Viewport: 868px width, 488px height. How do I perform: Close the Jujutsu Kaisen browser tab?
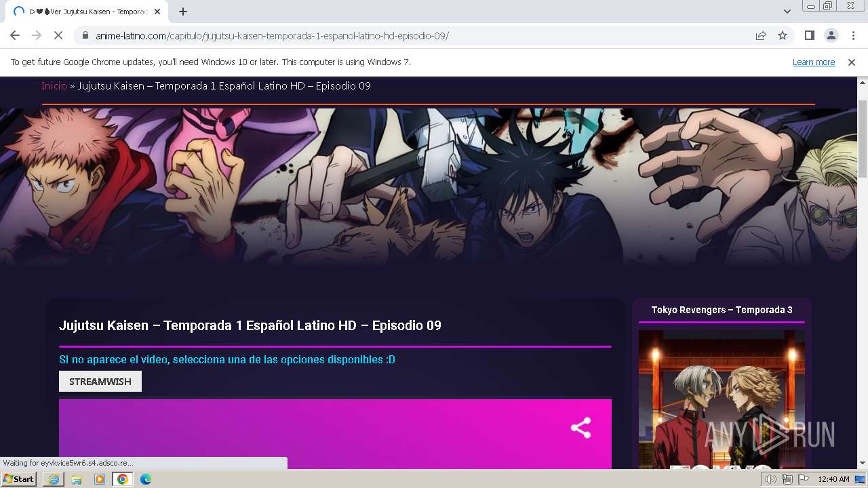pos(157,12)
